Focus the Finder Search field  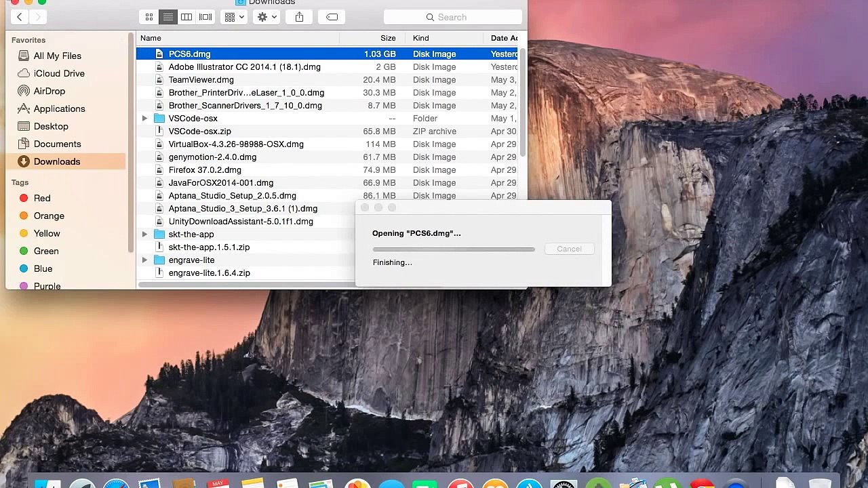[453, 17]
